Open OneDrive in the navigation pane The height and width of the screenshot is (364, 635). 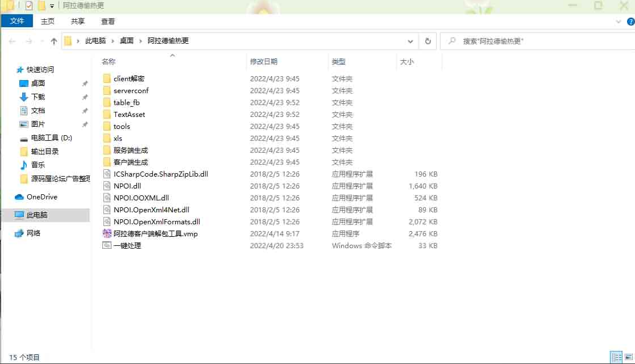[41, 197]
